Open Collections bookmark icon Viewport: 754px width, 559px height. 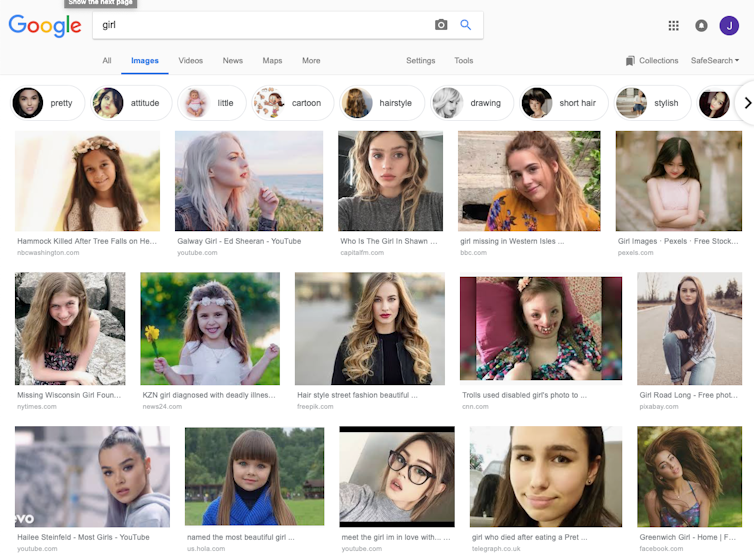630,61
